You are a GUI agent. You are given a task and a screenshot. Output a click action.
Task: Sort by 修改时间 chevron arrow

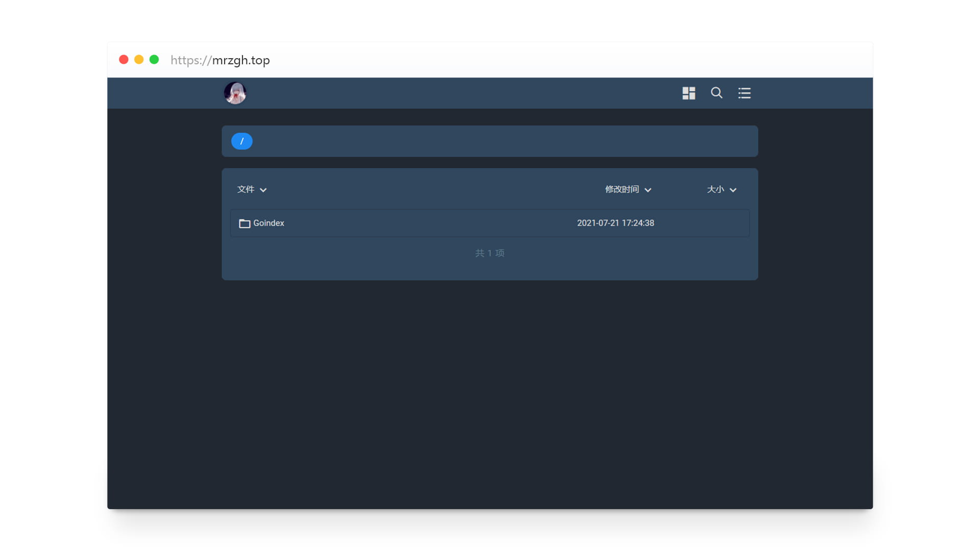click(x=648, y=190)
